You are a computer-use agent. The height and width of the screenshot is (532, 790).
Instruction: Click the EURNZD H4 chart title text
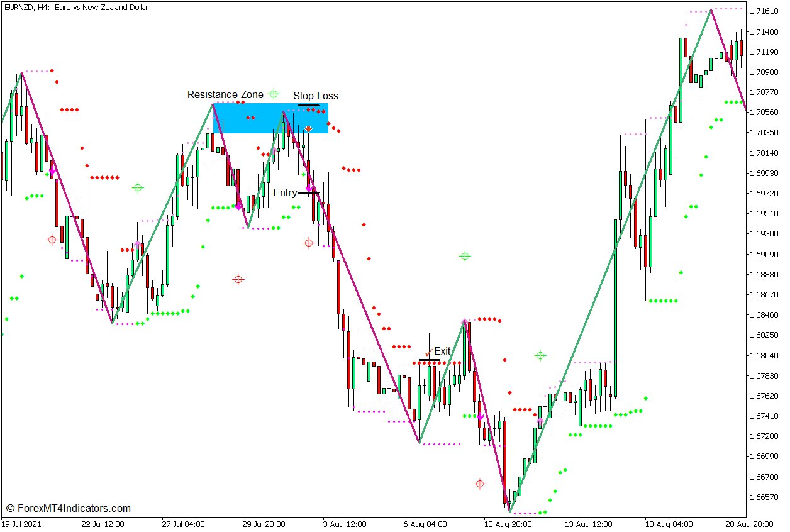click(75, 8)
